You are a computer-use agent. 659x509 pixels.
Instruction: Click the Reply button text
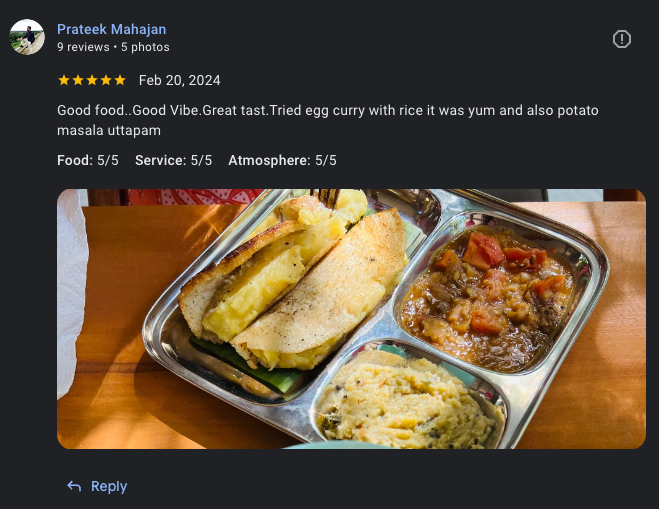point(109,486)
